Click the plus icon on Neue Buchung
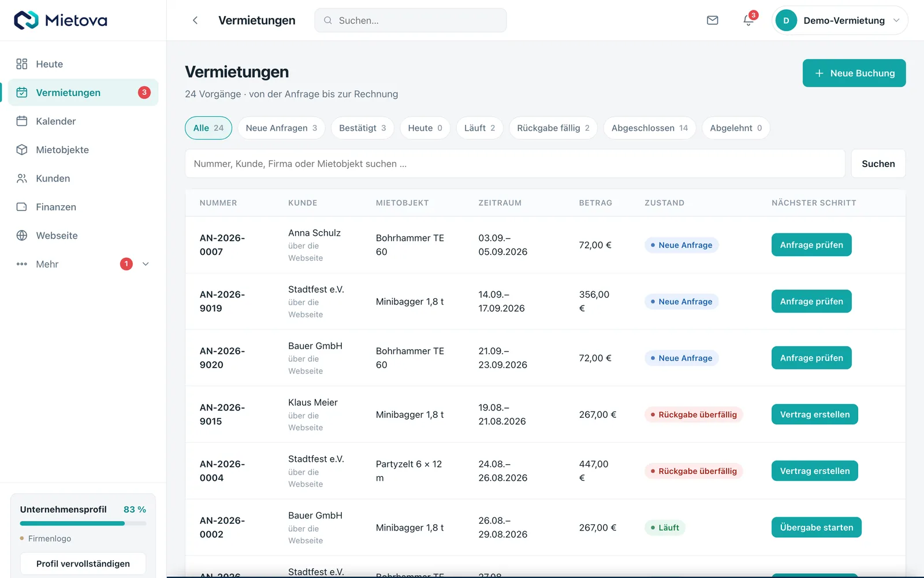Image resolution: width=924 pixels, height=578 pixels. pos(819,73)
